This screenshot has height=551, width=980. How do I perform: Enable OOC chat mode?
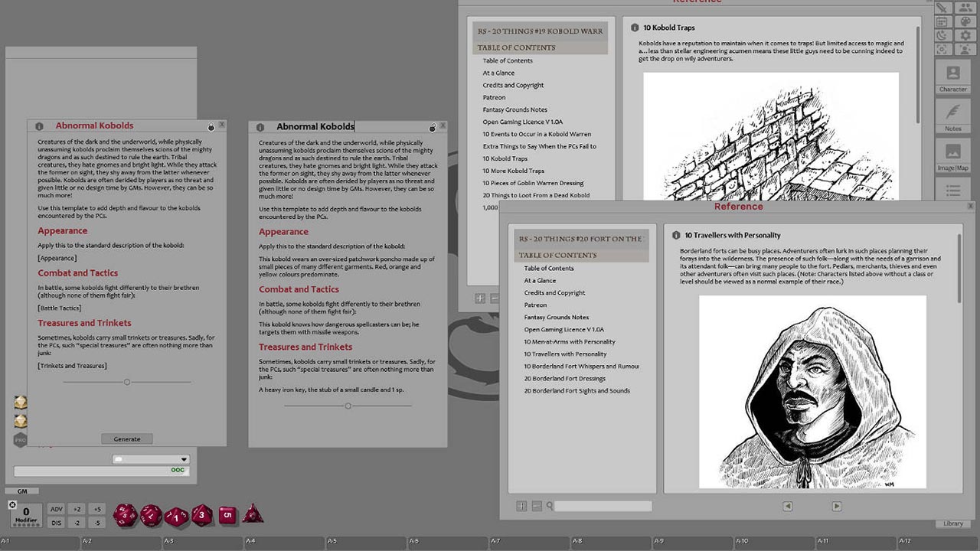coord(177,470)
